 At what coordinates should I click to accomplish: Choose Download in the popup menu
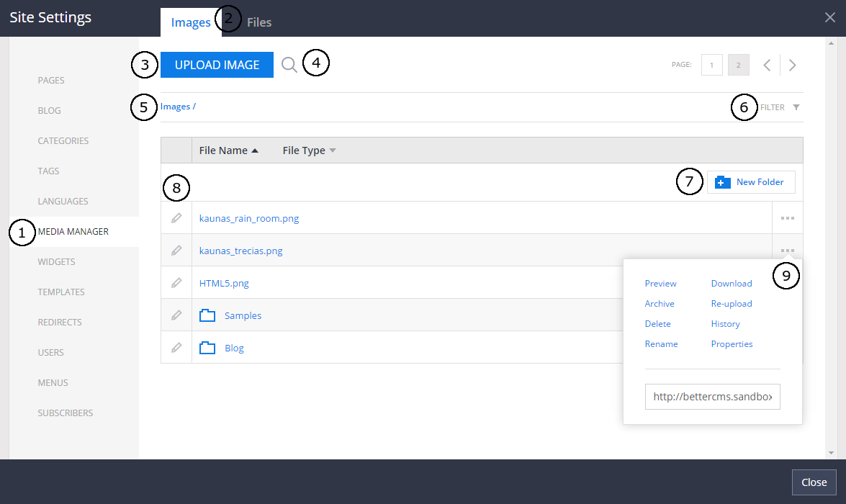(731, 284)
